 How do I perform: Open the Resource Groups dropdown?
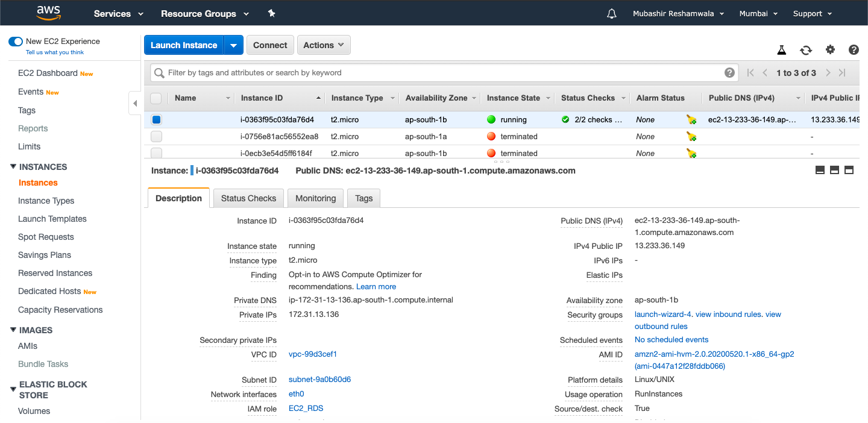tap(205, 13)
